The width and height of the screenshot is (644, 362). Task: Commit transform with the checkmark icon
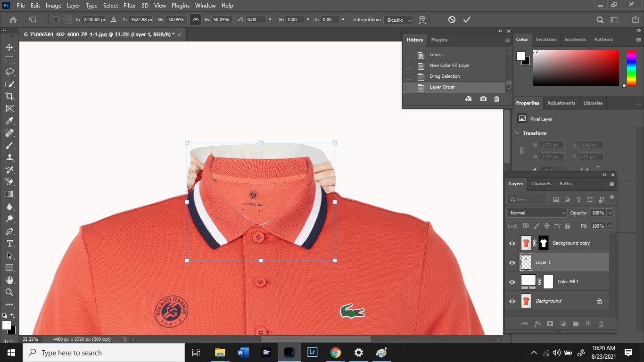(x=467, y=20)
